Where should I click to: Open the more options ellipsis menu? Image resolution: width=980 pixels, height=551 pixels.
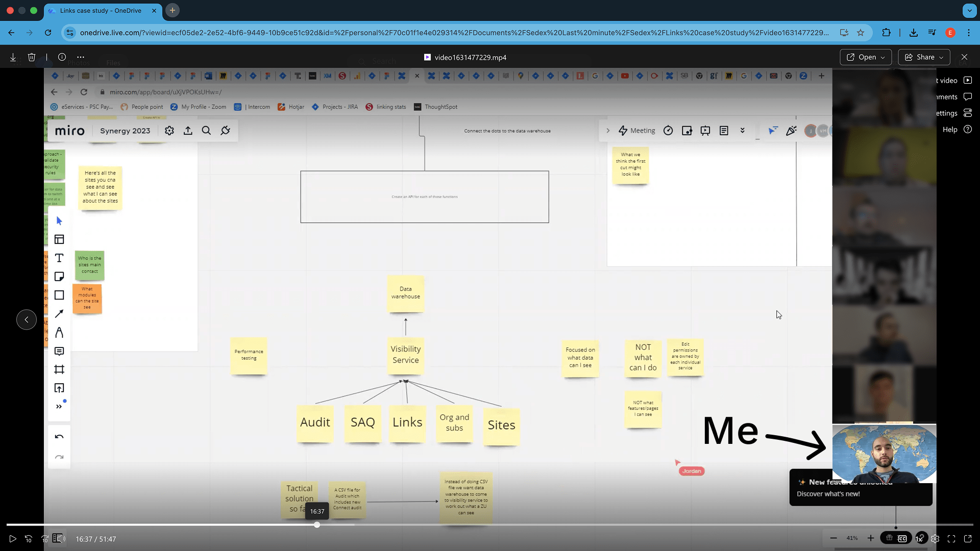click(81, 57)
